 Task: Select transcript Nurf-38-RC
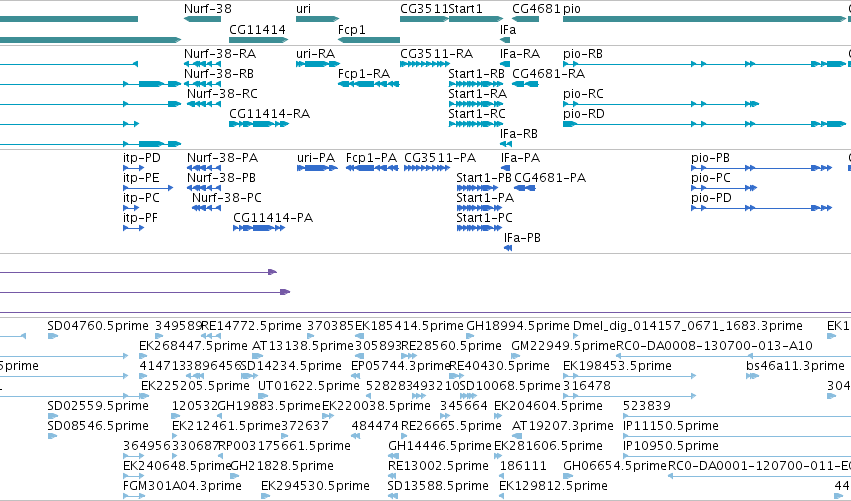coord(222,94)
